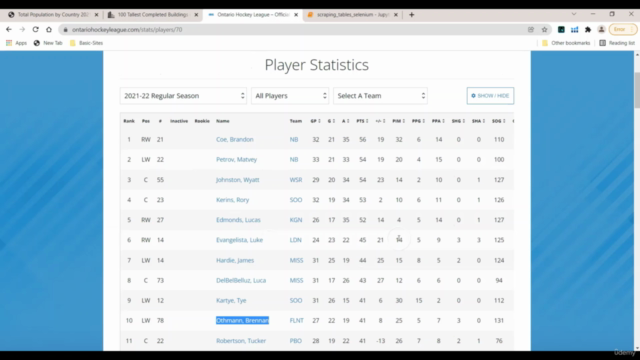This screenshot has height=360, width=640.
Task: Sort table by A assists column
Action: click(345, 121)
